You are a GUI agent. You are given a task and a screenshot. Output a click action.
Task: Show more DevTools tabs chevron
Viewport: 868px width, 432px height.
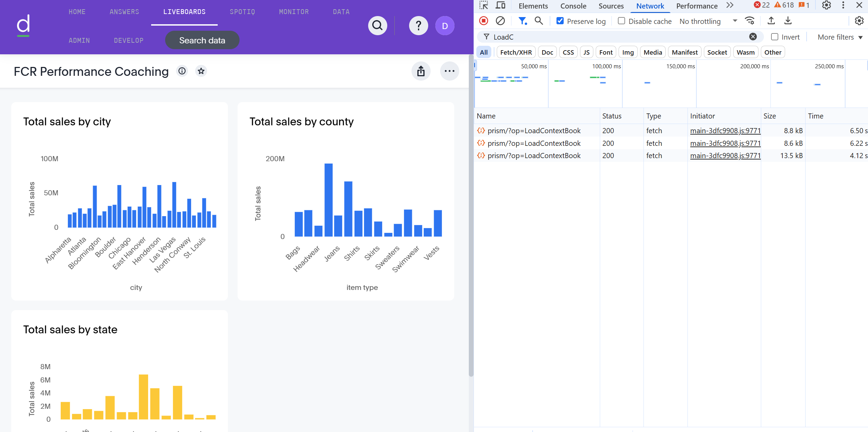pyautogui.click(x=730, y=5)
